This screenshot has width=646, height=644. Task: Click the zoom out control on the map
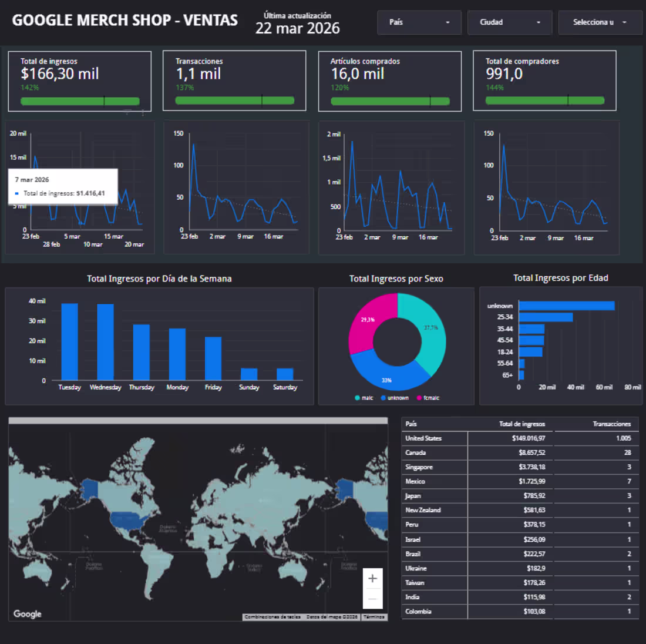click(x=372, y=598)
